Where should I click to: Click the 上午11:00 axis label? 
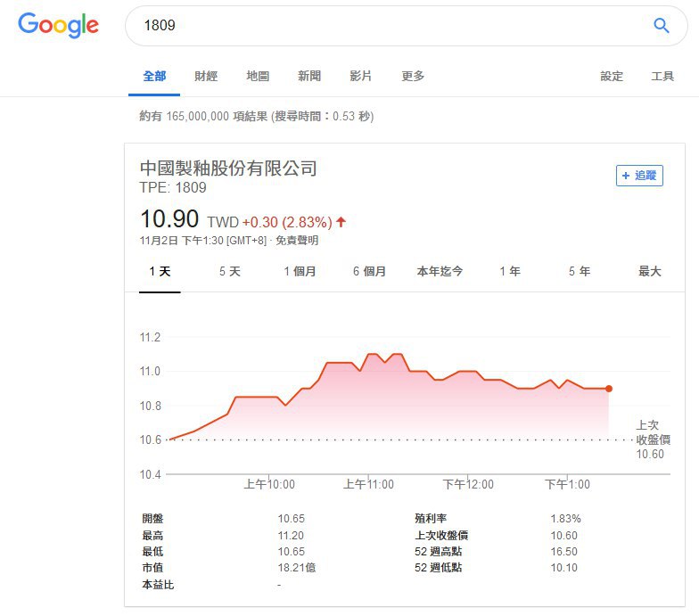[368, 485]
